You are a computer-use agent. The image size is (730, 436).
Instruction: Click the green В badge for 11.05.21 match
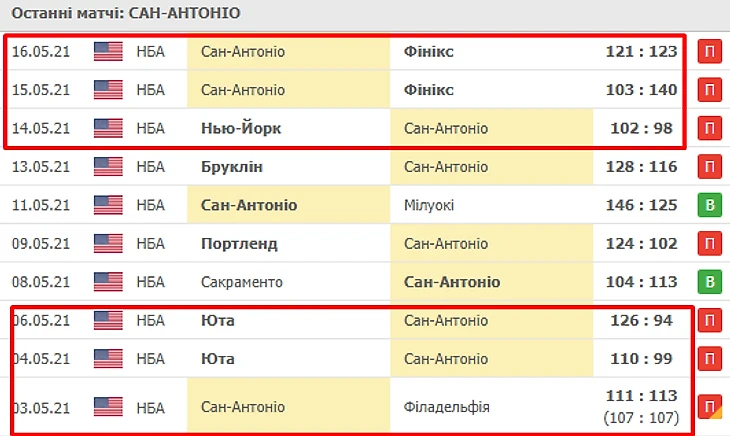click(x=709, y=206)
